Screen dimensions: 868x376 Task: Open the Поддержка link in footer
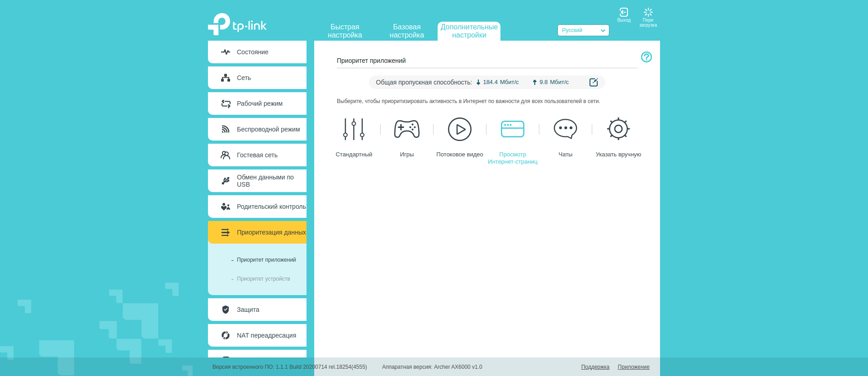595,367
